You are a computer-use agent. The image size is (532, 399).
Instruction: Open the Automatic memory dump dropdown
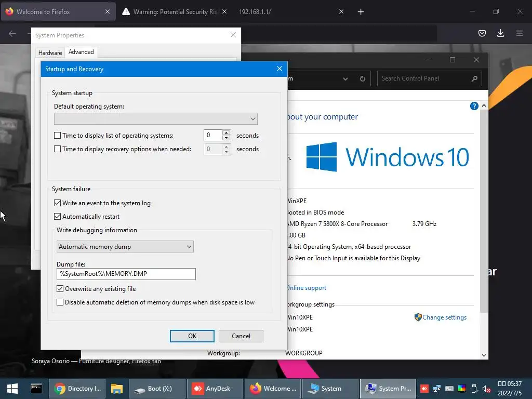click(x=125, y=247)
